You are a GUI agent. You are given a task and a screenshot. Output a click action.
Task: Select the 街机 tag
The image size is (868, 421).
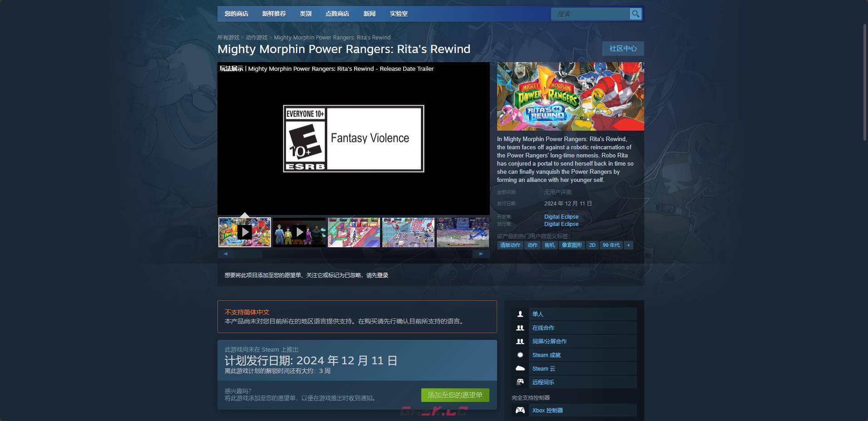[550, 245]
